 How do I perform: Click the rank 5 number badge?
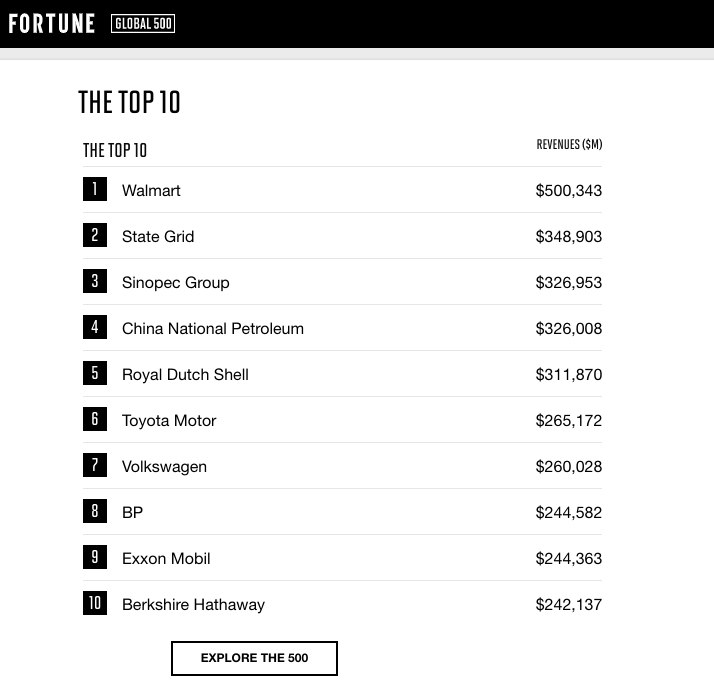(x=95, y=373)
